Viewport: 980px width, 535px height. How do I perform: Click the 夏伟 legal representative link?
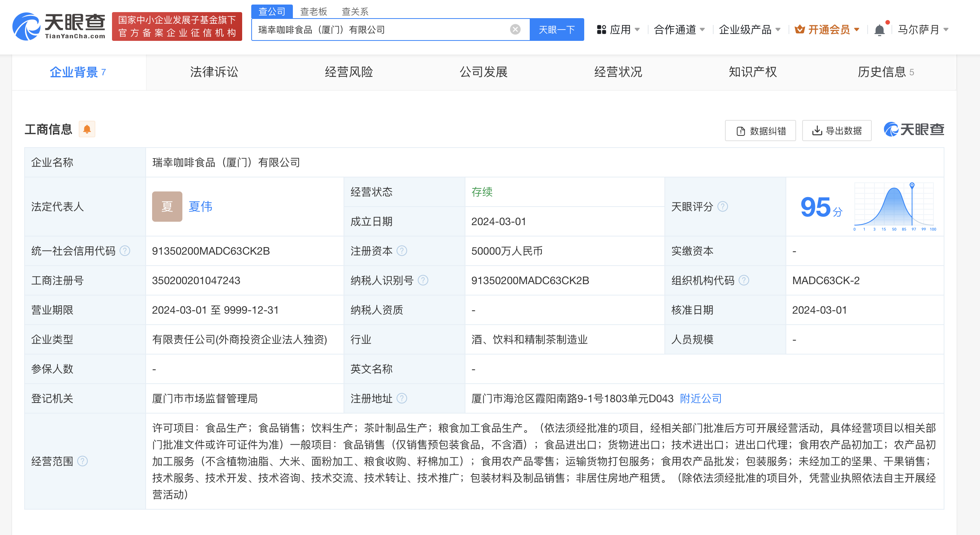[x=201, y=207]
